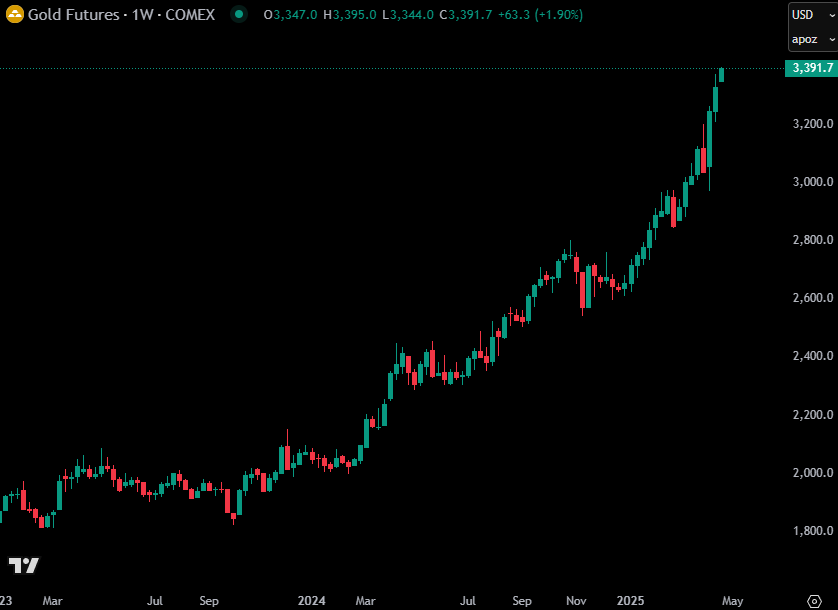Open the USD currency dropdown
Image resolution: width=838 pixels, height=610 pixels.
[x=813, y=15]
